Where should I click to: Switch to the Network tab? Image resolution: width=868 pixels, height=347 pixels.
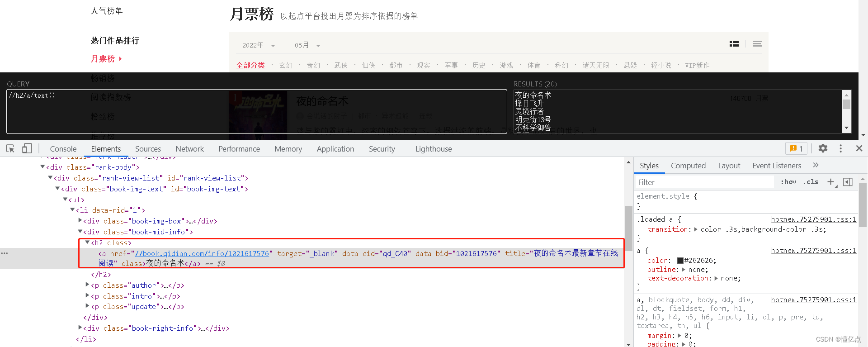[190, 149]
